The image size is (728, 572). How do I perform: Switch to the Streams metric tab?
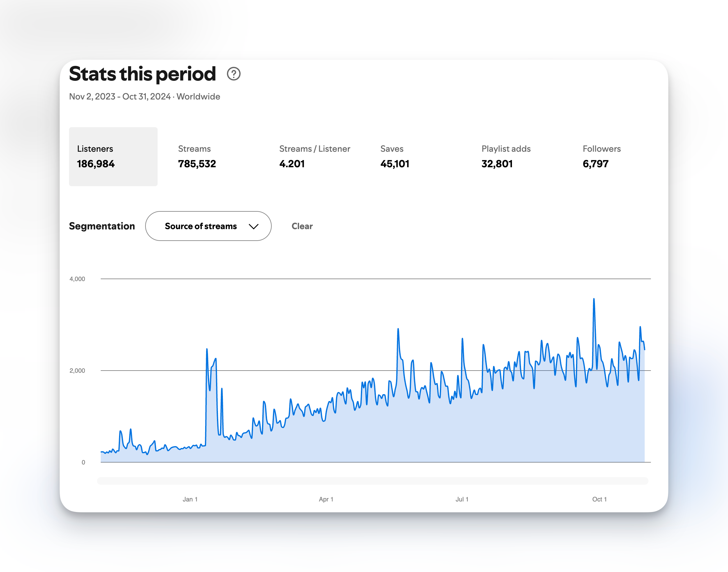(x=197, y=156)
